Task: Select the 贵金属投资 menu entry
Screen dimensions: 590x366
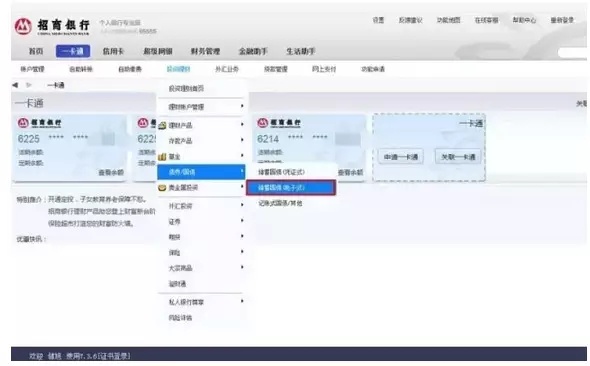Action: (x=201, y=188)
